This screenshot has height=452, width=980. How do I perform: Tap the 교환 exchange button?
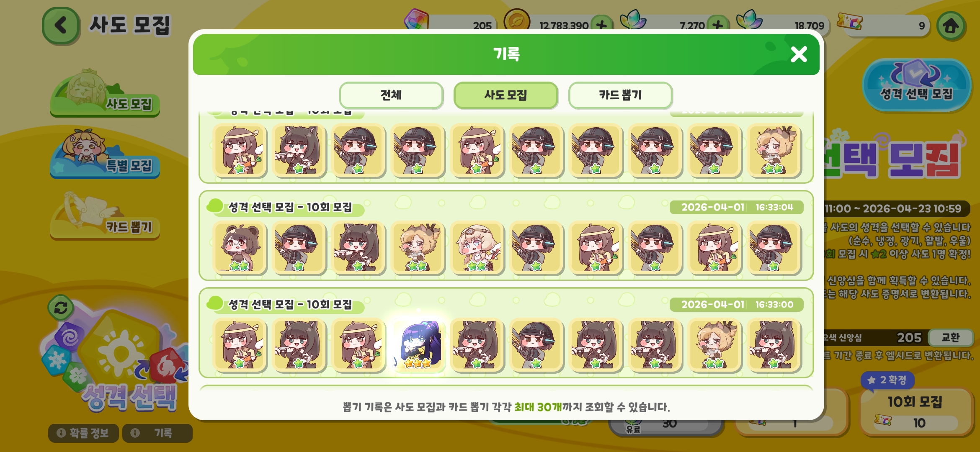click(950, 337)
